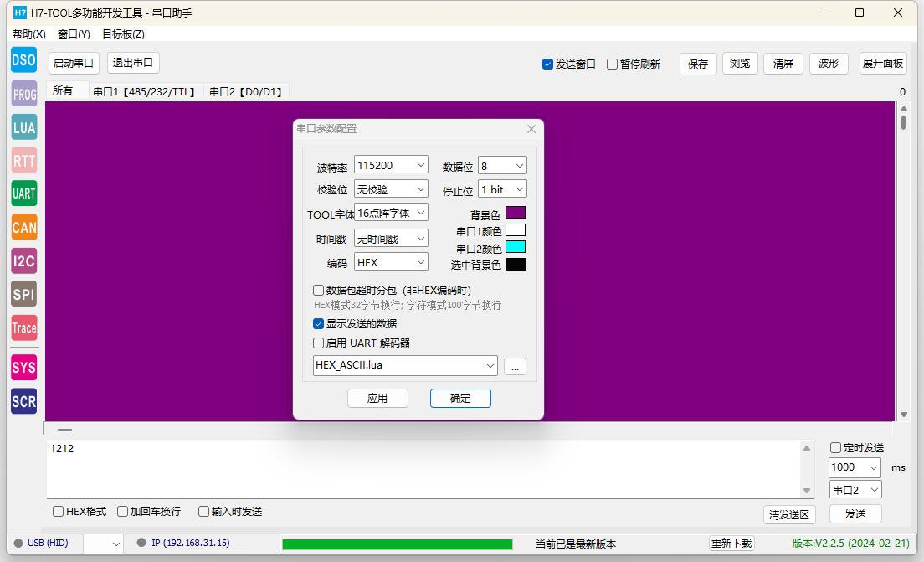The height and width of the screenshot is (562, 924).
Task: Open the TOOL字体 16点阵字体 dropdown
Action: (x=392, y=213)
